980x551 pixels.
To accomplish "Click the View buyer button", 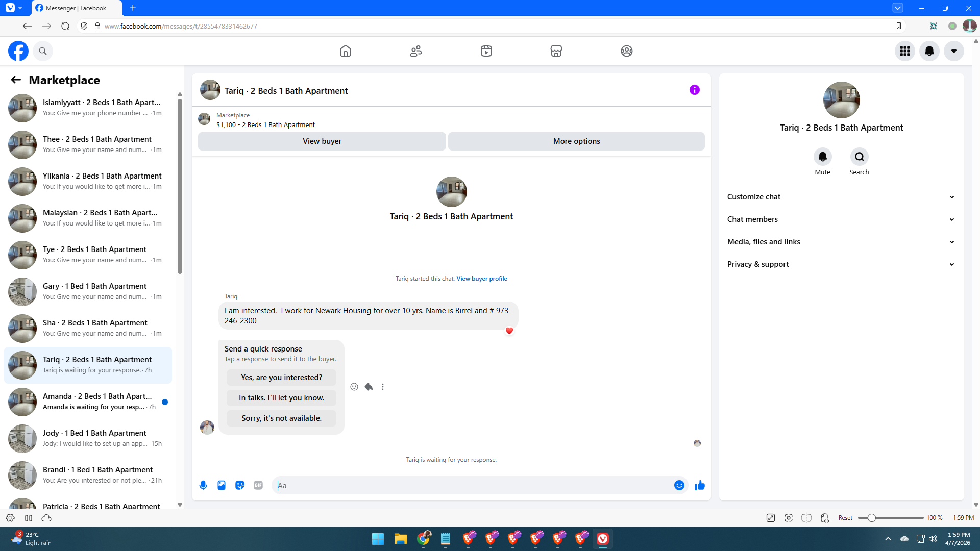I will tap(322, 141).
